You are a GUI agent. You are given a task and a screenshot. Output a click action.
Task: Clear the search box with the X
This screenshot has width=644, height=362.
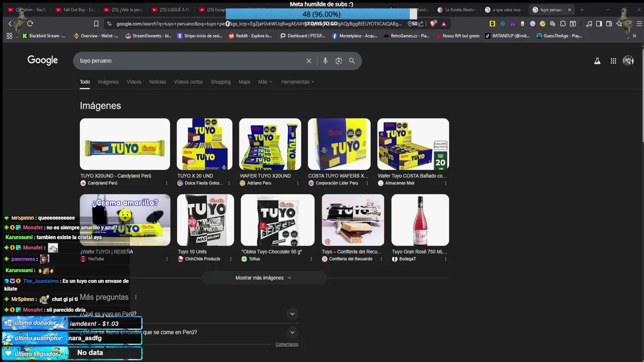pos(309,61)
